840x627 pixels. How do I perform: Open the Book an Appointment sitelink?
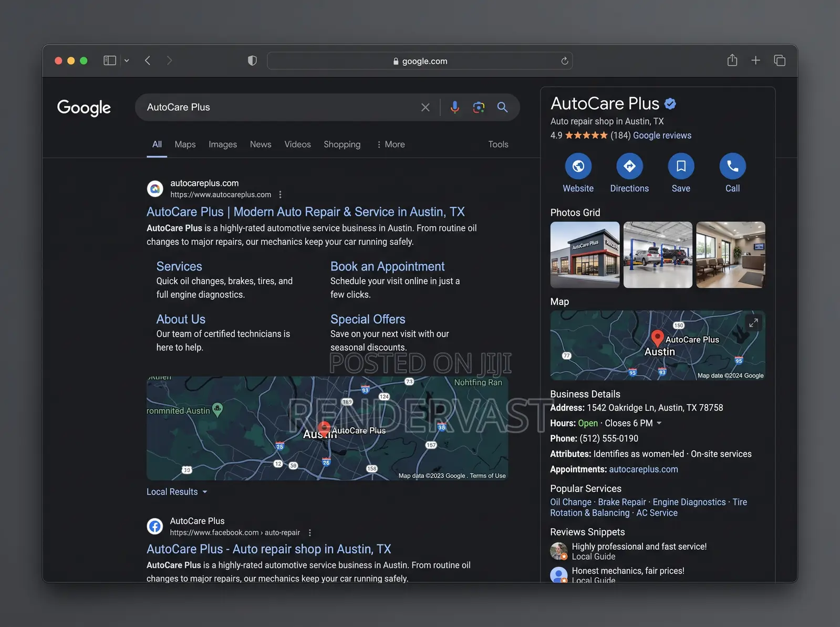tap(387, 267)
